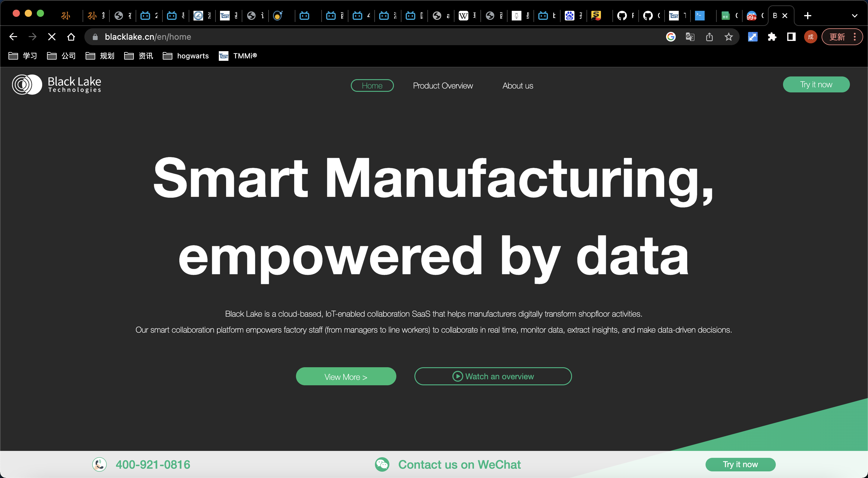Click the Watch an overview playback button
Viewport: 868px width, 478px height.
click(x=457, y=376)
